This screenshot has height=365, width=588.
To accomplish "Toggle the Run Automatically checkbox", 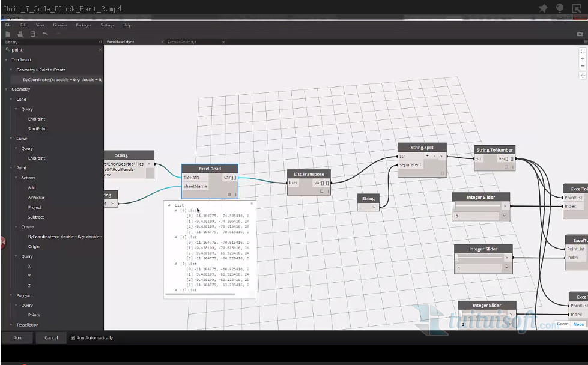I will click(73, 338).
